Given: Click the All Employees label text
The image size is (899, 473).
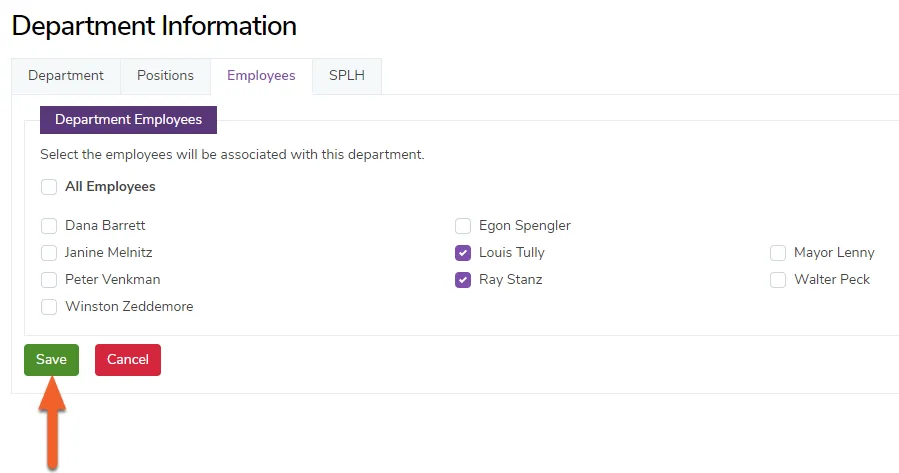Looking at the screenshot, I should point(110,187).
